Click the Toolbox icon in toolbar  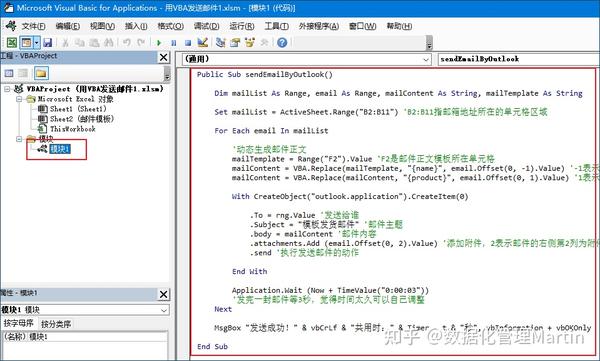264,42
